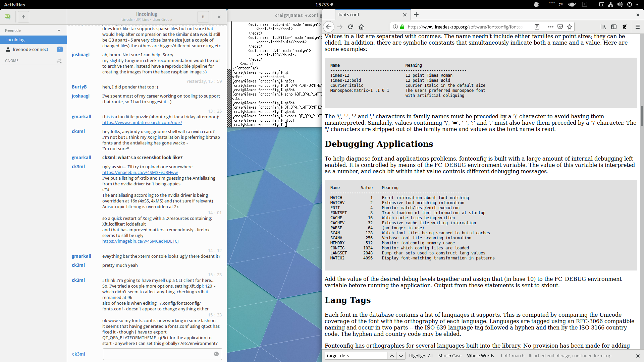644x362 pixels.
Task: Open the Firefox hamburger menu
Action: click(638, 27)
